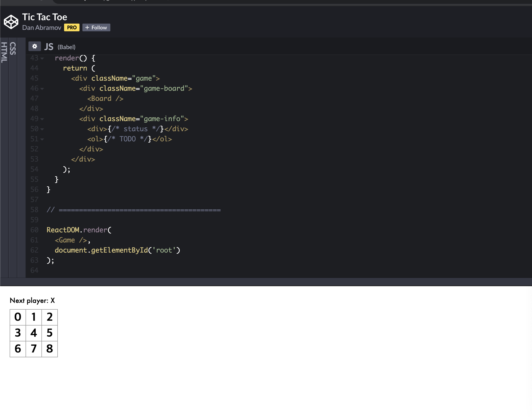Collapse the game-board div fold on line 46
This screenshot has width=532, height=417.
pyautogui.click(x=42, y=89)
